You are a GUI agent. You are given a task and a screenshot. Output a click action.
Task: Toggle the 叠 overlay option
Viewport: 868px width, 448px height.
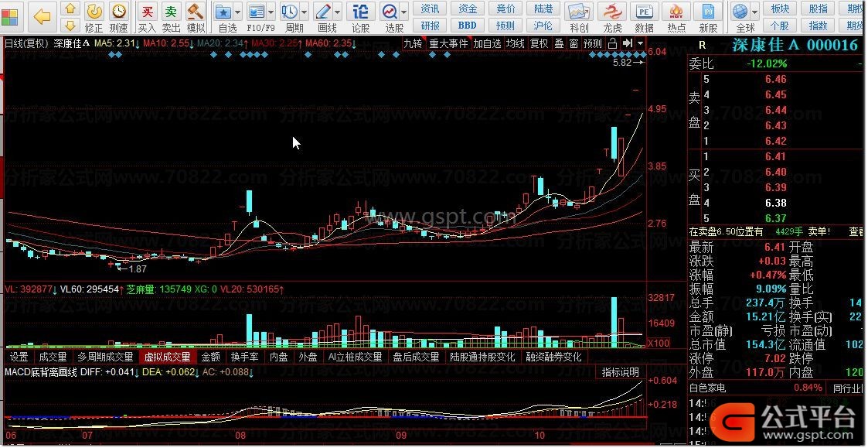tap(559, 43)
